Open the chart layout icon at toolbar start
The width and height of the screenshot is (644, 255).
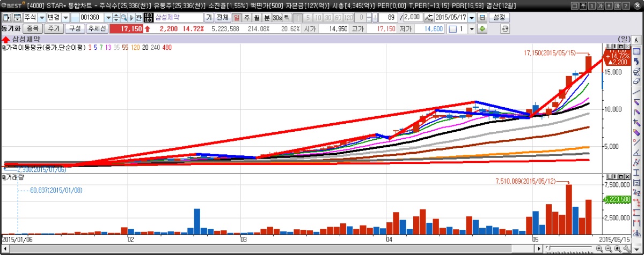7,17
